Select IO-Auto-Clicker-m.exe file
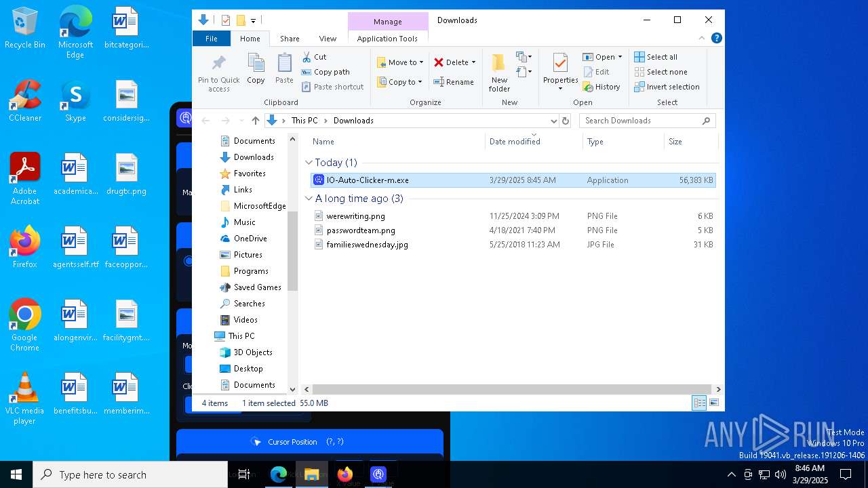This screenshot has height=488, width=868. (513, 180)
